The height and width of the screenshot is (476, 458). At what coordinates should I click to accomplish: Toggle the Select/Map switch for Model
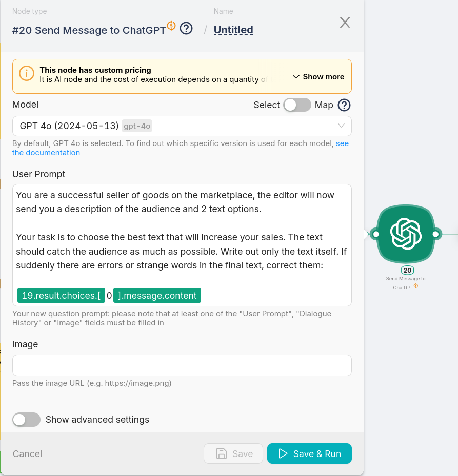click(297, 105)
